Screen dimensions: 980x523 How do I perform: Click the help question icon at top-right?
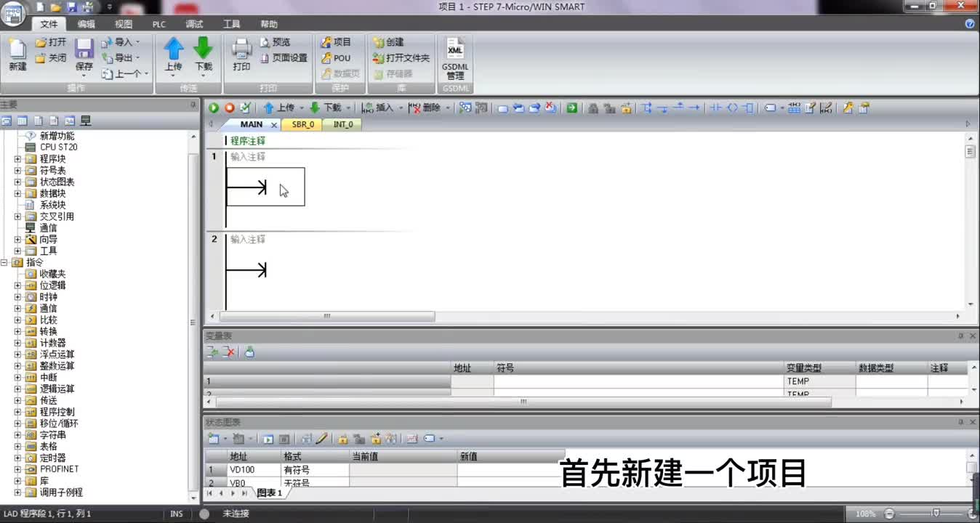pyautogui.click(x=970, y=24)
